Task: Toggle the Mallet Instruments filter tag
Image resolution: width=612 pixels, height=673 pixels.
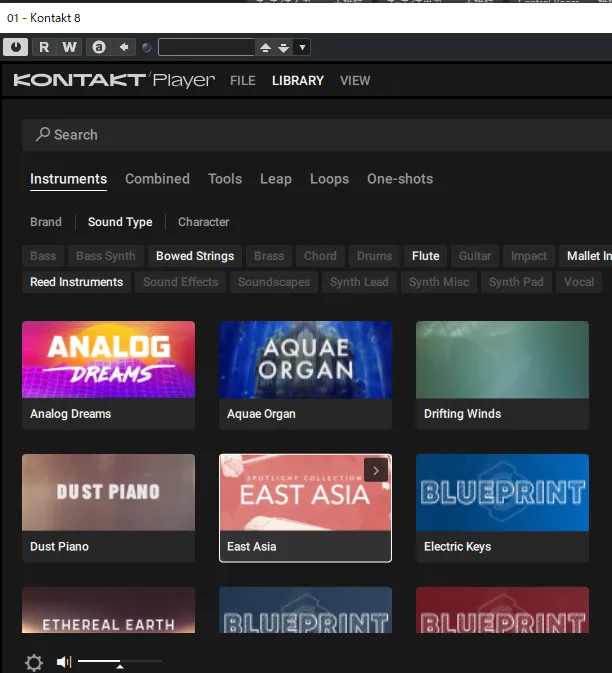Action: (585, 256)
